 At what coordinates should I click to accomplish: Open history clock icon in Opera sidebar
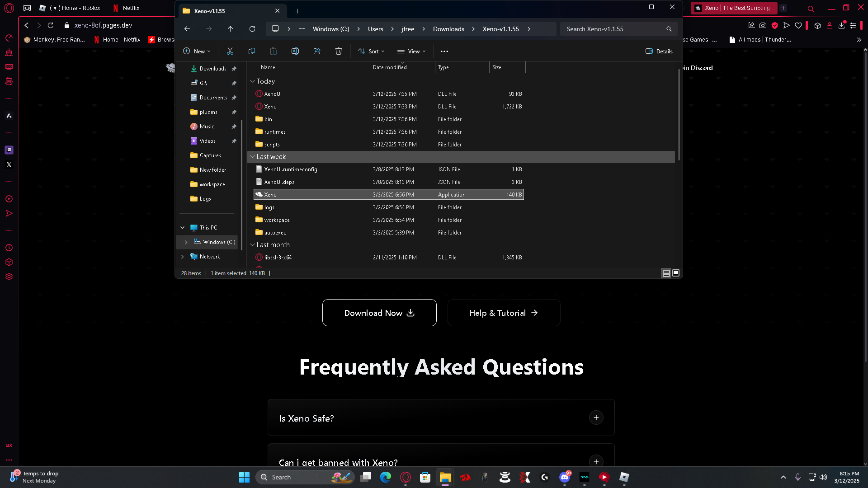(x=9, y=248)
